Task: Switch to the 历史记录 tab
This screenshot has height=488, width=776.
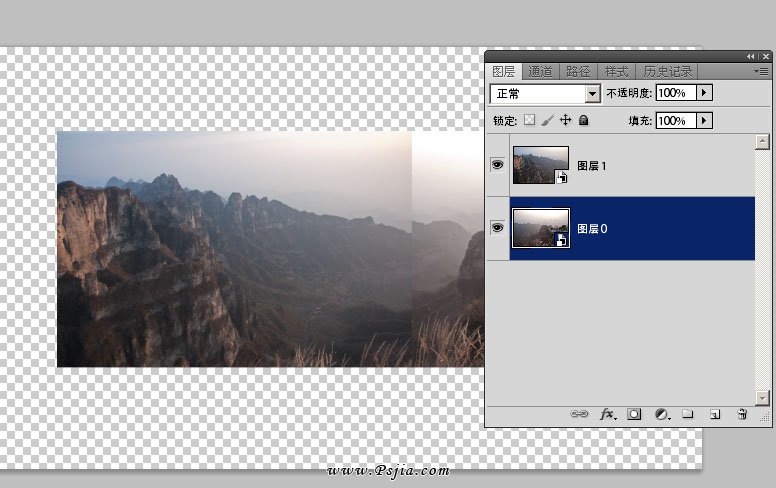Action: (668, 72)
